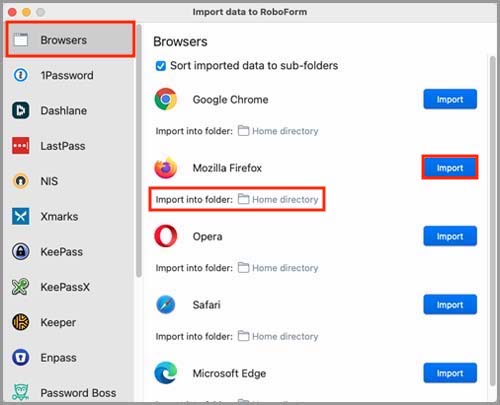Screen dimensions: 500x405
Task: Click the Keeper icon in sidebar
Action: [x=21, y=322]
